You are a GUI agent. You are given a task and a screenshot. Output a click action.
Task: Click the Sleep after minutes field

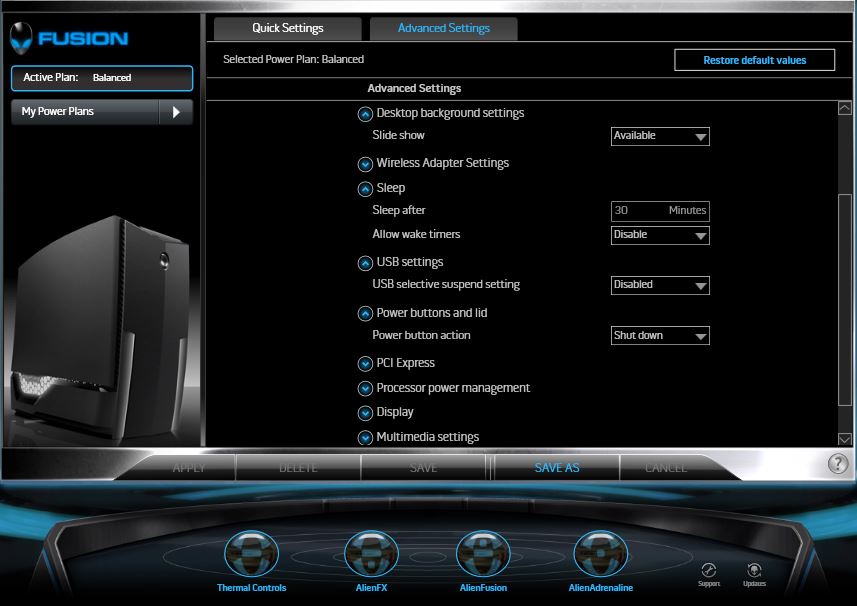(660, 210)
